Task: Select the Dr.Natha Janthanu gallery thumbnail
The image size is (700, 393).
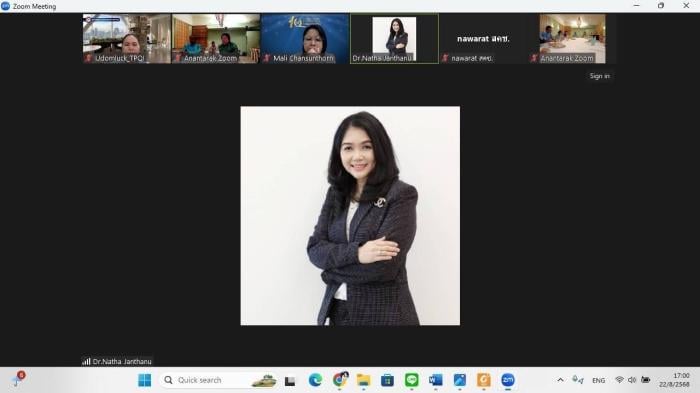Action: pos(394,39)
